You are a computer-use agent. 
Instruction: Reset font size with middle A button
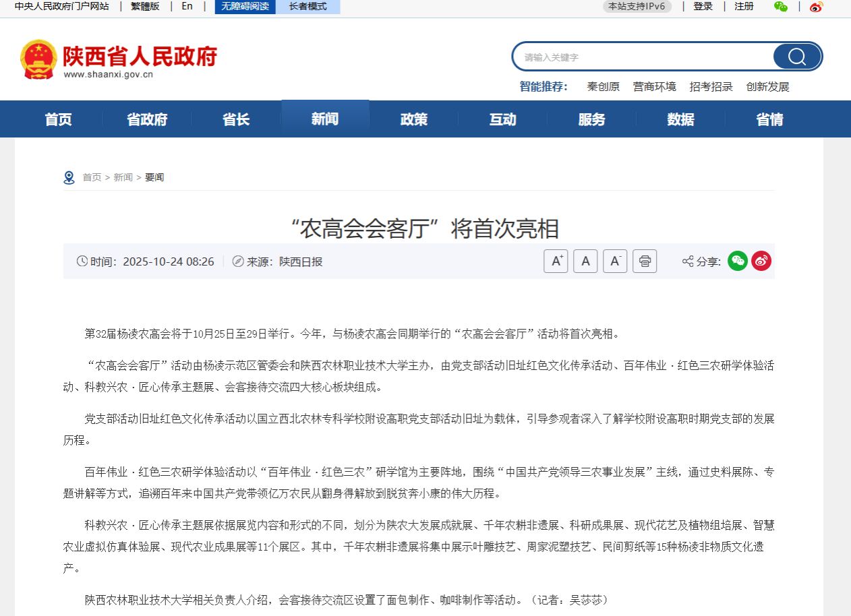click(x=585, y=261)
